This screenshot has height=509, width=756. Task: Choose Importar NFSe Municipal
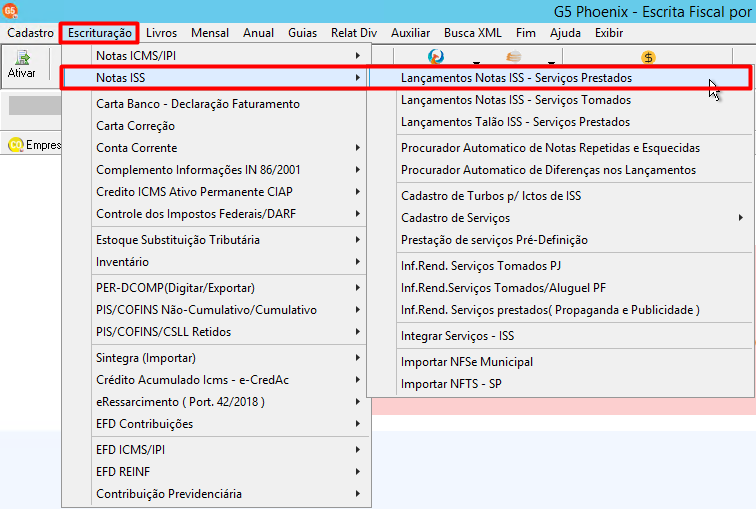coord(560,362)
